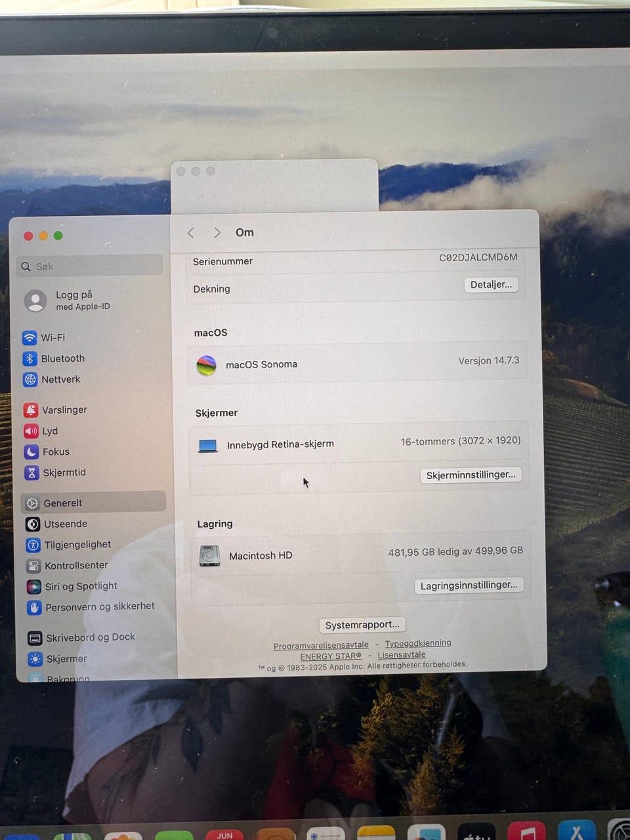Open Varslinger notification settings
Viewport: 630px width, 840px height.
[x=56, y=409]
